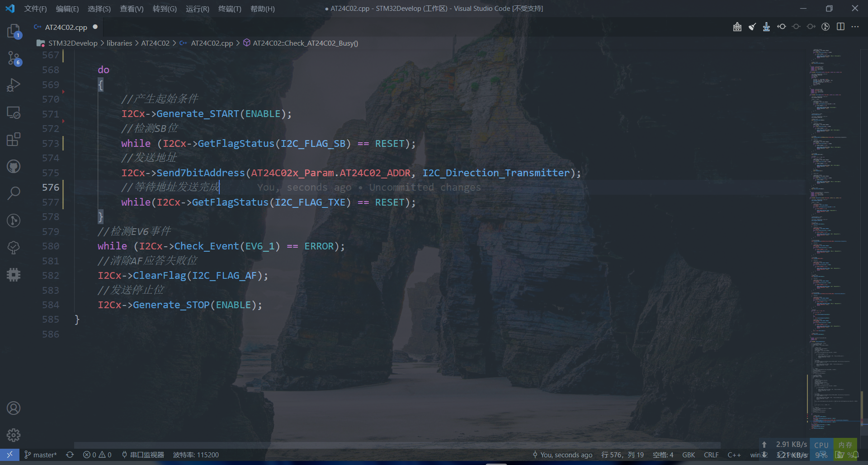Click the remote window indicator in the status bar
The width and height of the screenshot is (868, 465).
click(9, 455)
